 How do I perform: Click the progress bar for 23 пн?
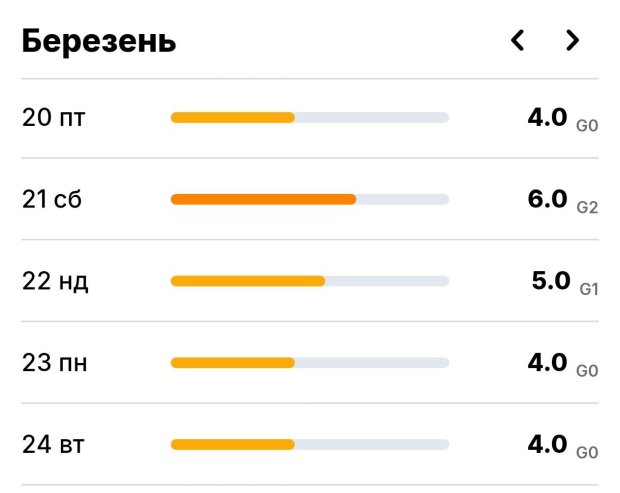309,362
